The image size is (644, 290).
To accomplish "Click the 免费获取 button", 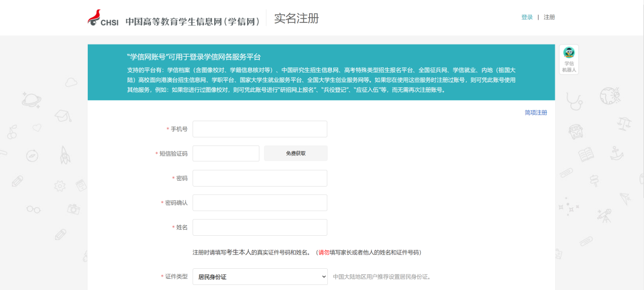I will coord(296,154).
